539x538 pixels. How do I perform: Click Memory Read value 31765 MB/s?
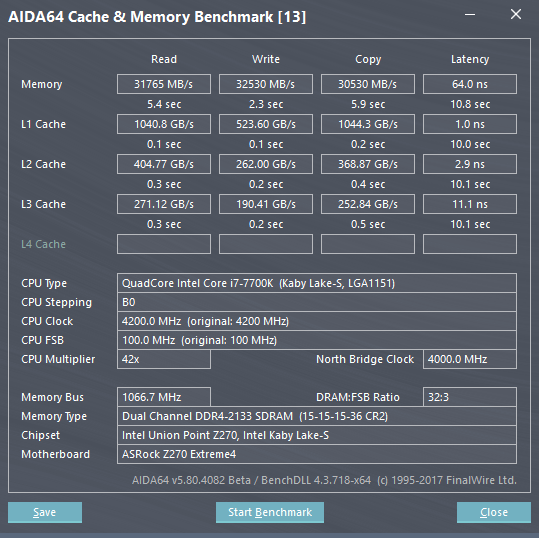point(164,84)
